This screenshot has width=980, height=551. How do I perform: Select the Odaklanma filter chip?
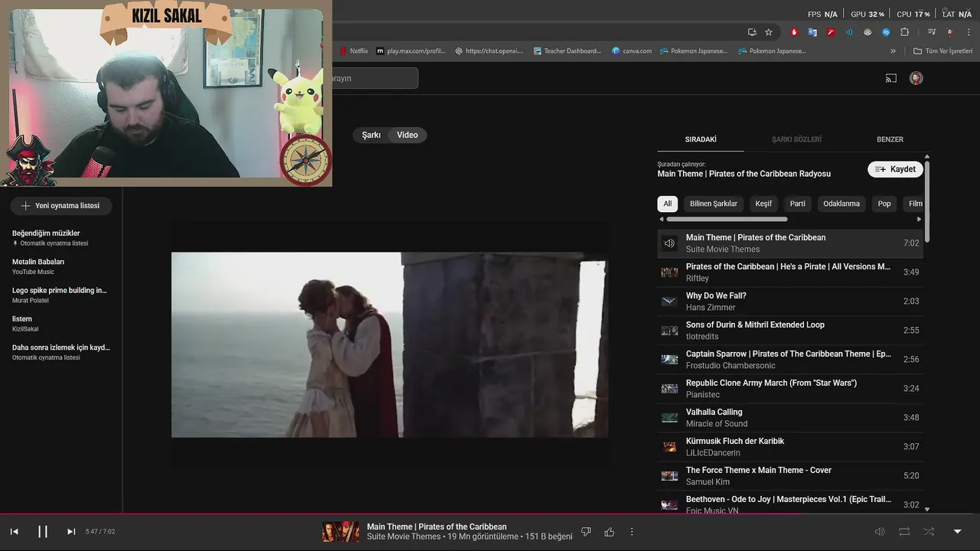coord(841,204)
